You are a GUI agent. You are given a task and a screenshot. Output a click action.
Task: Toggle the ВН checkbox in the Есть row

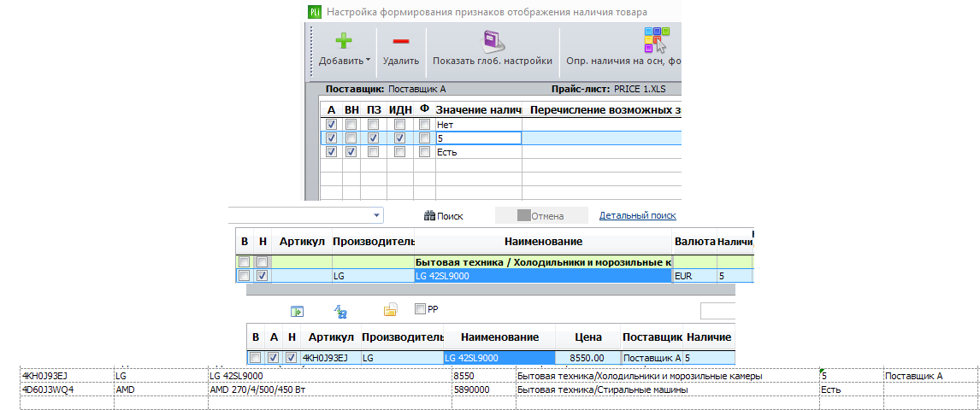tap(351, 152)
